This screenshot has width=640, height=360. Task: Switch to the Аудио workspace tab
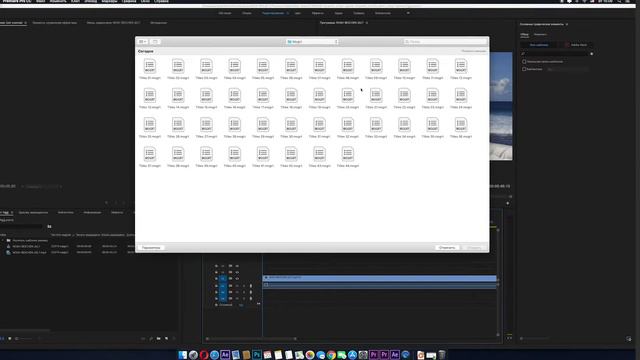pyautogui.click(x=339, y=13)
